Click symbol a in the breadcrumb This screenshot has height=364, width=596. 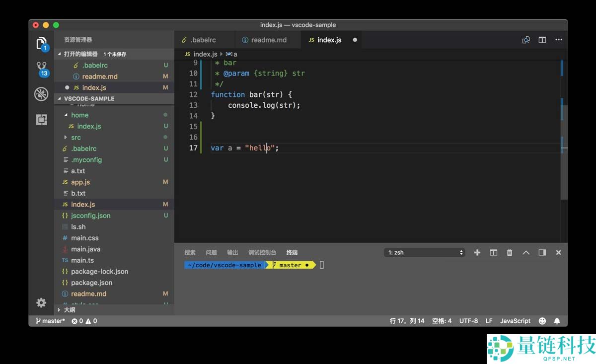[232, 54]
